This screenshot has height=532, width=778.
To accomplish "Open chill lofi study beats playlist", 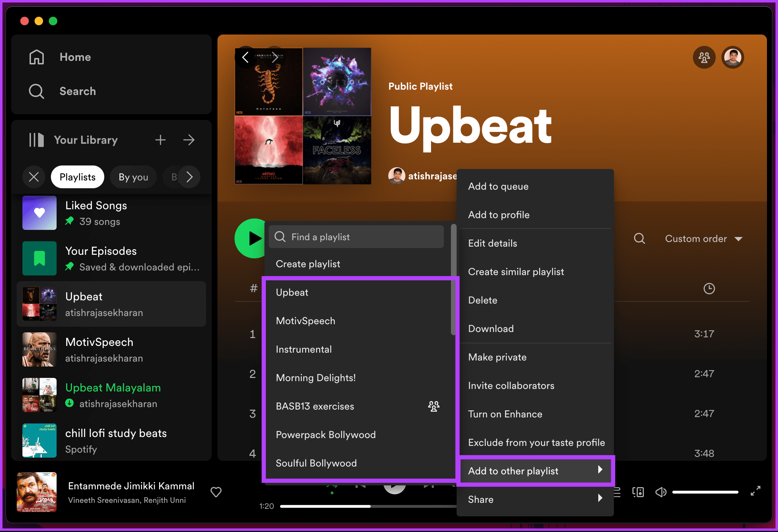I will [x=111, y=441].
